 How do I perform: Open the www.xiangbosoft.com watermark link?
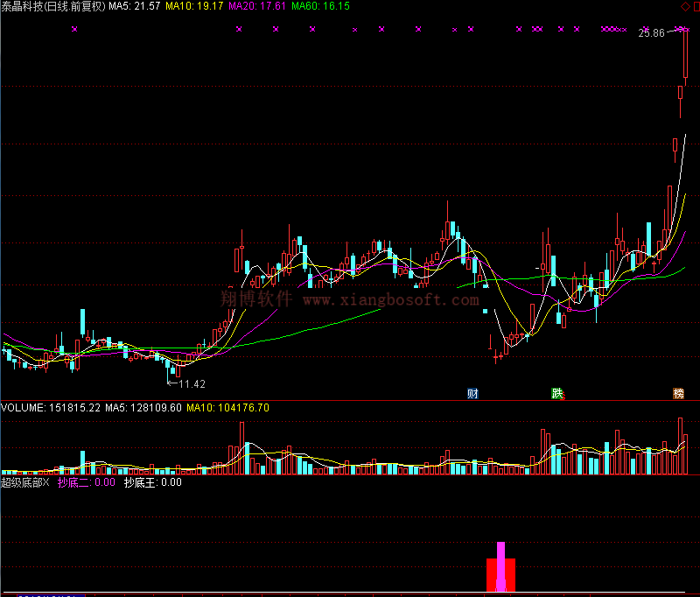coord(391,300)
